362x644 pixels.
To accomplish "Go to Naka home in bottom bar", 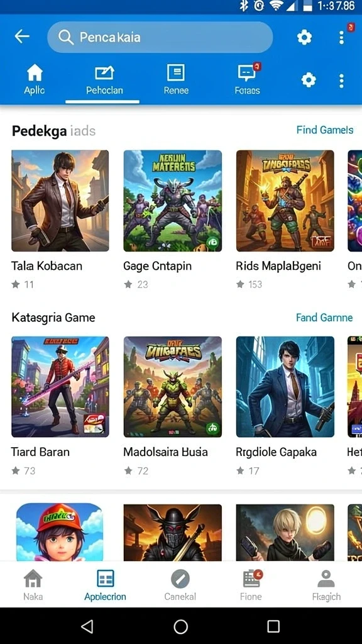I will [33, 585].
